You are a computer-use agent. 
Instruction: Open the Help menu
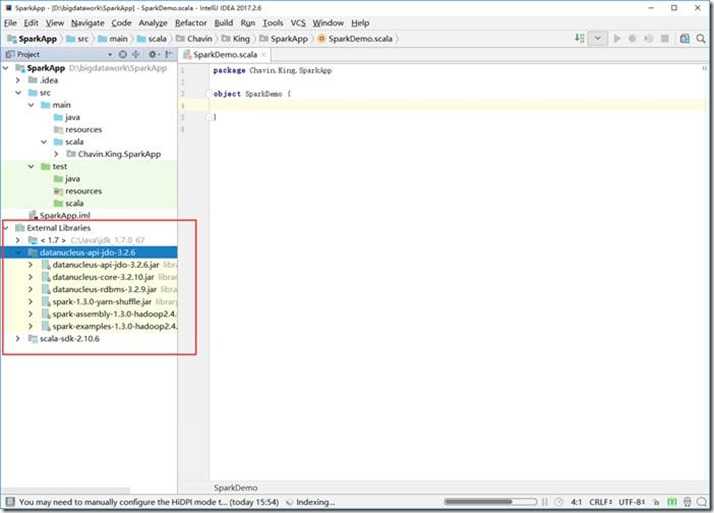coord(360,23)
